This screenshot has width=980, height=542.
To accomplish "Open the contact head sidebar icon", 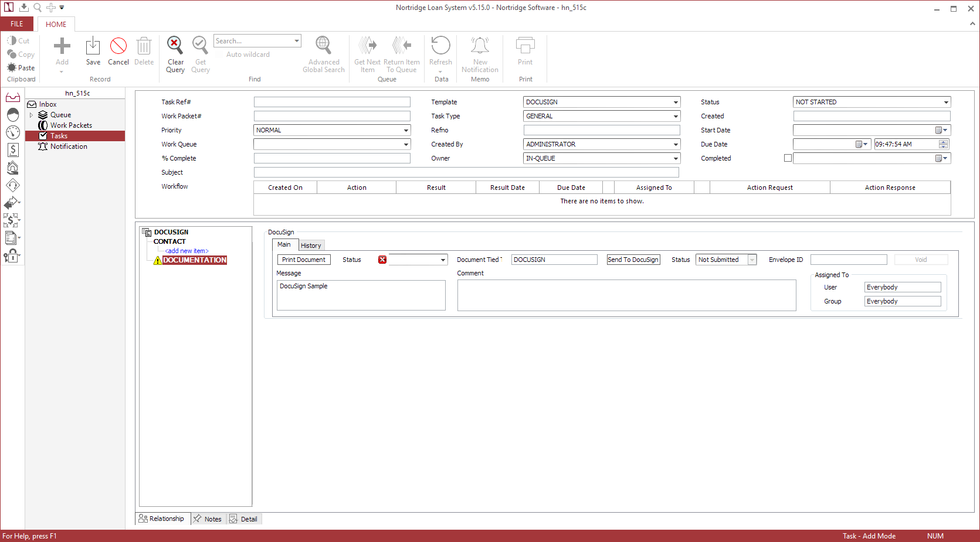I will pos(13,115).
